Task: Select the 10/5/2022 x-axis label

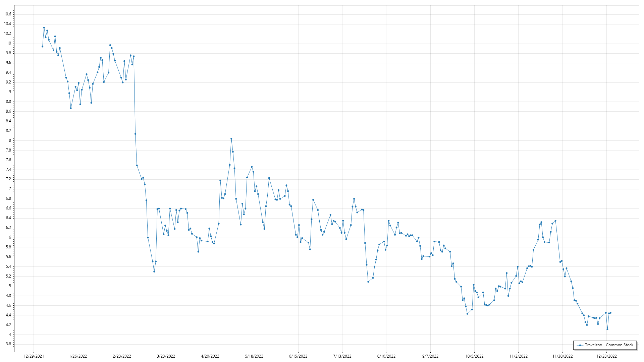Action: [474, 356]
